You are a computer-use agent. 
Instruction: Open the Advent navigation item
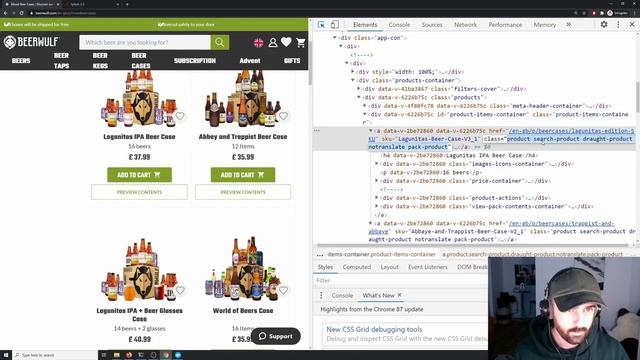point(250,60)
